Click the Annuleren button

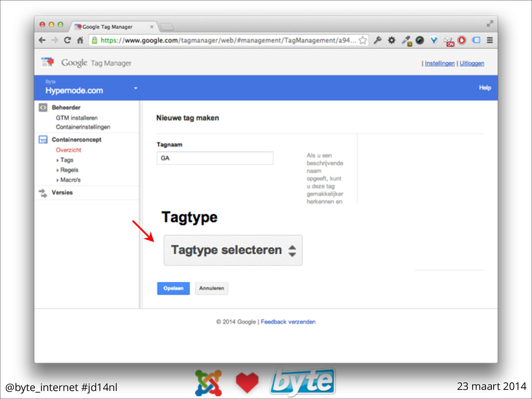pos(211,288)
